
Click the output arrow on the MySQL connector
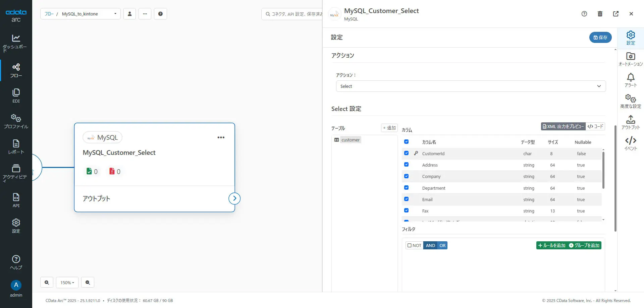coord(234,198)
